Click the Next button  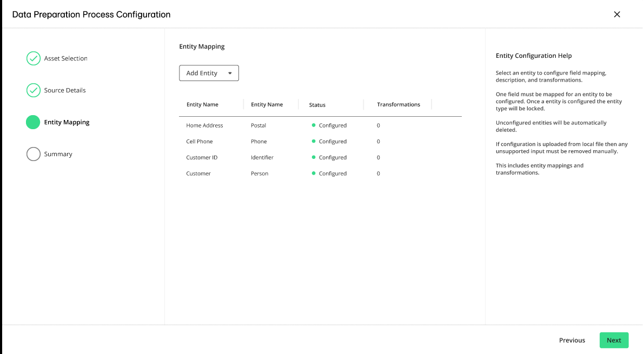[x=614, y=340]
